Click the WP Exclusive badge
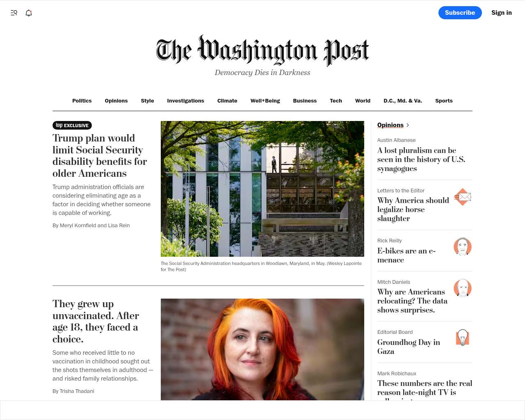 (72, 126)
